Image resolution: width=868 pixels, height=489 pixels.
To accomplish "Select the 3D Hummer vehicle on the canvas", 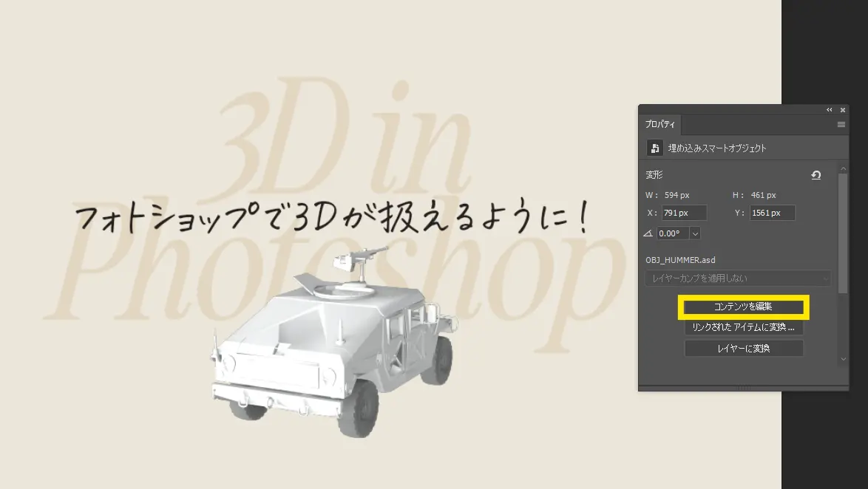I will pyautogui.click(x=335, y=341).
